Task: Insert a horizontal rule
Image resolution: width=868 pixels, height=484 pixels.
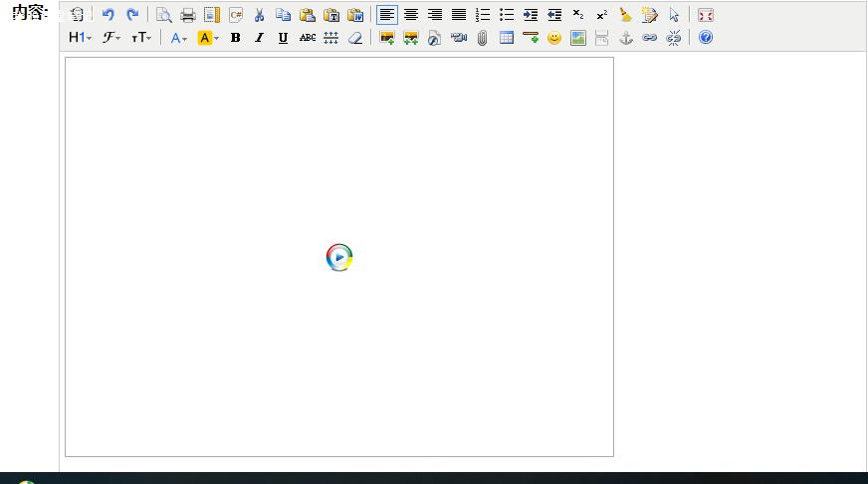Action: (x=531, y=38)
